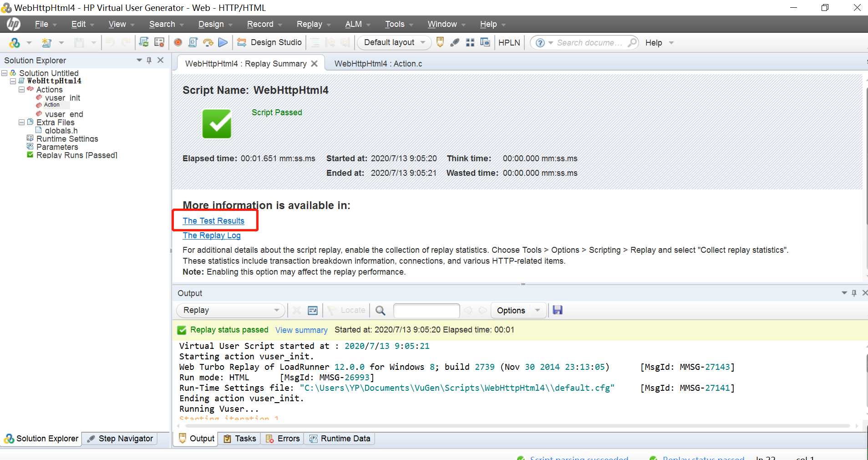Switch to the Runtime Data tab
868x460 pixels.
point(340,439)
